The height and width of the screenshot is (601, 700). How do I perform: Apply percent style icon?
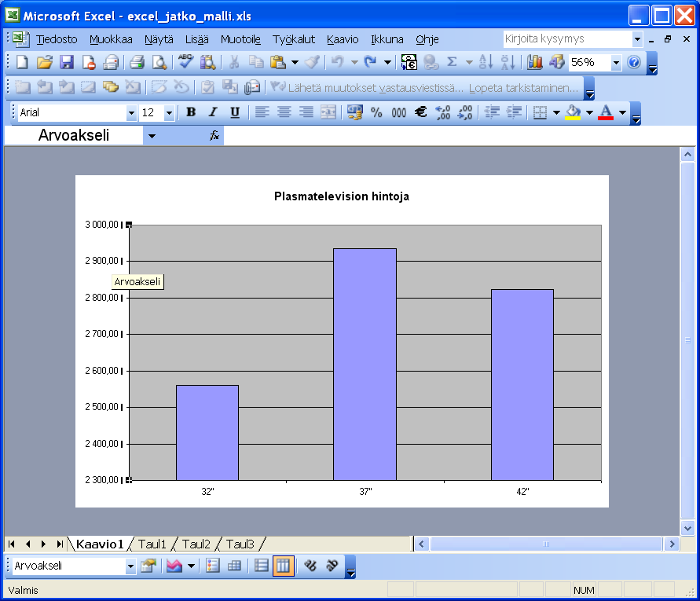376,112
